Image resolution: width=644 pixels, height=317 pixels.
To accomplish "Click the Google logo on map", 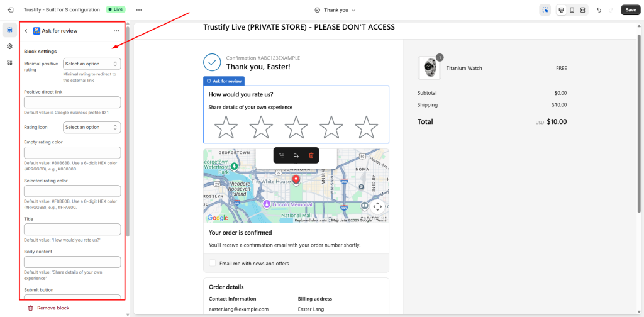I will click(217, 218).
